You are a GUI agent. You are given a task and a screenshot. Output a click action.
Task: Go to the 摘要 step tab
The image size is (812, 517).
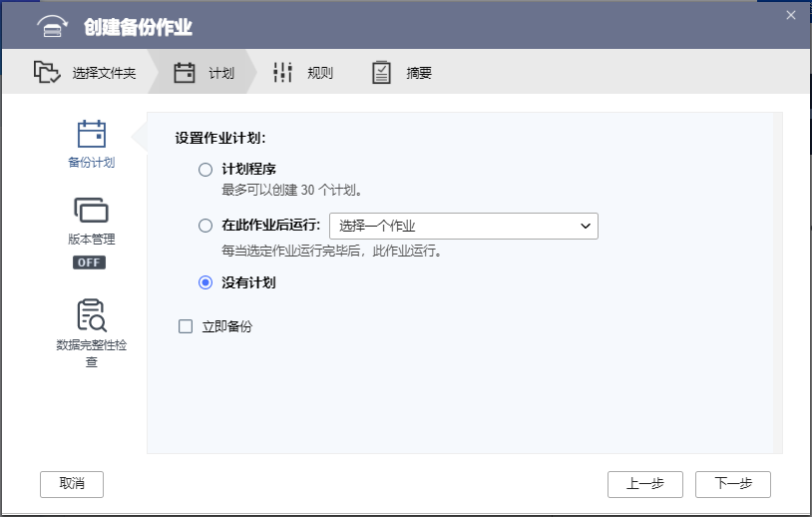419,73
